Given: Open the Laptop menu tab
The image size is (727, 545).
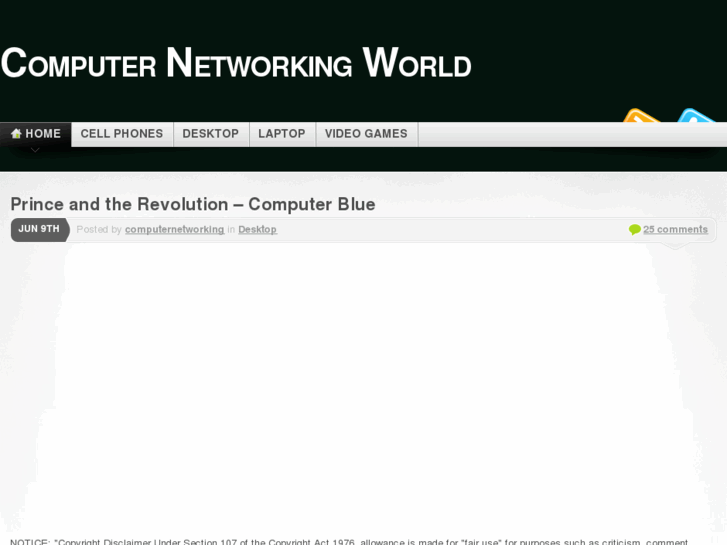Looking at the screenshot, I should tap(282, 134).
